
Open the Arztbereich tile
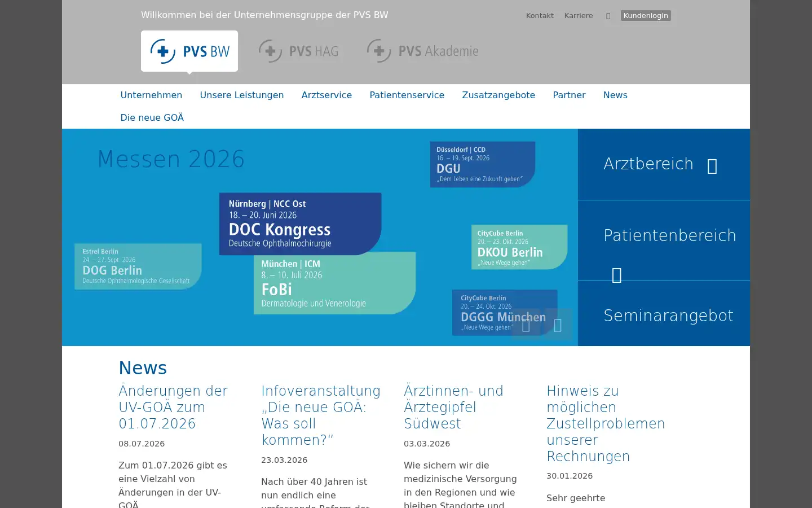tap(664, 164)
